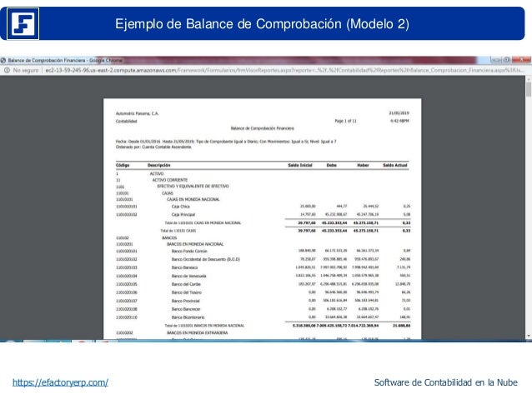
Task: Click the browser address bar URL
Action: [284, 70]
